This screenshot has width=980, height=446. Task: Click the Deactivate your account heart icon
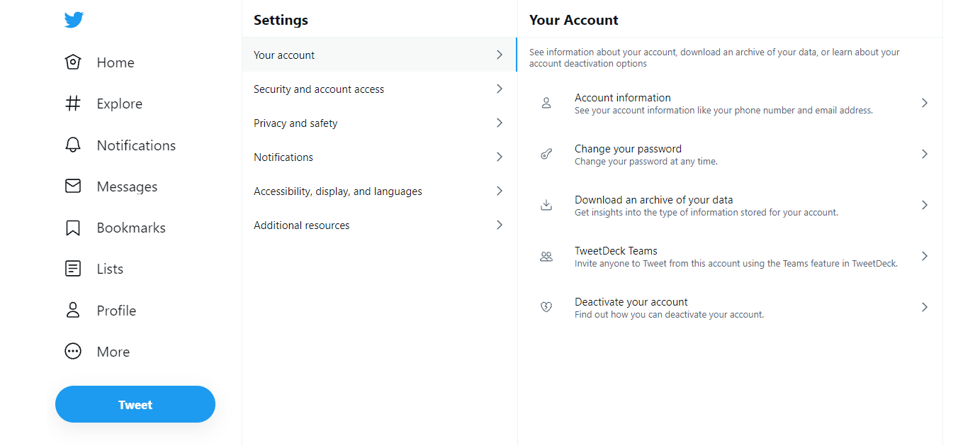(546, 308)
